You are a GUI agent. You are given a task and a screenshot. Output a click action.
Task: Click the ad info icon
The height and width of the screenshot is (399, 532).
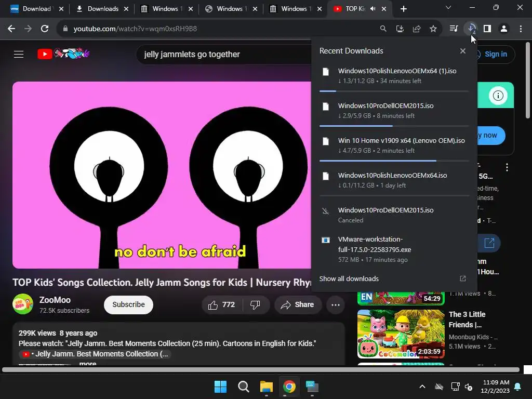tap(498, 96)
